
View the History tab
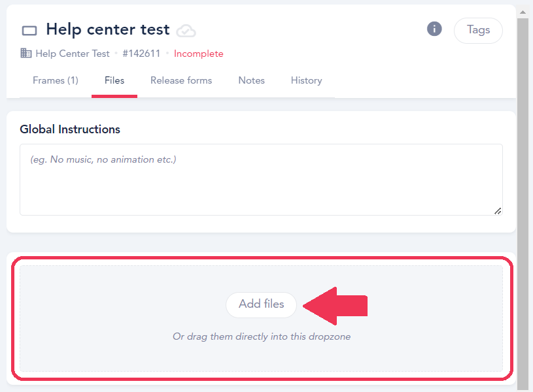[x=306, y=80]
